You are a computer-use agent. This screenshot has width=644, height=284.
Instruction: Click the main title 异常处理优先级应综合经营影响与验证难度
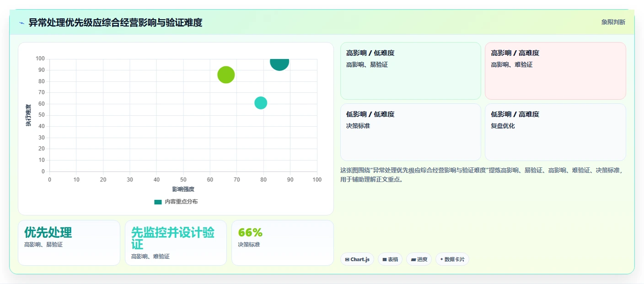[115, 22]
